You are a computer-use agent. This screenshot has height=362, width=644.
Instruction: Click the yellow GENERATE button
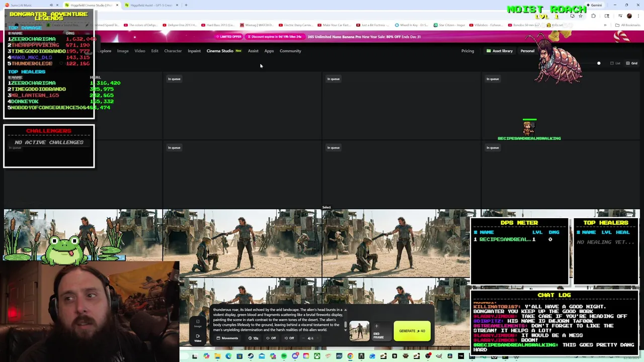point(412,331)
